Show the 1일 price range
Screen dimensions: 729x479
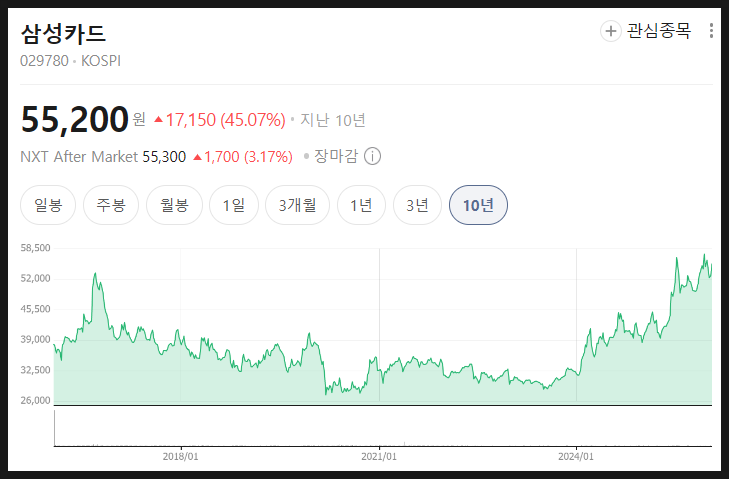click(x=234, y=205)
